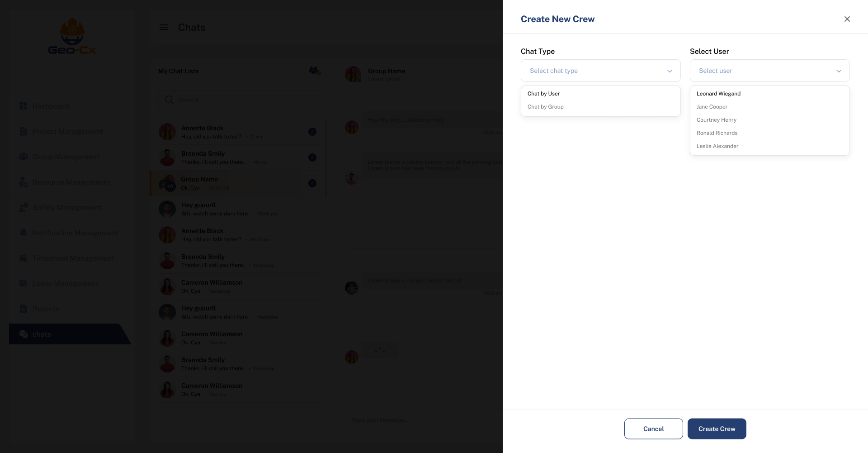Expand the chats sidebar entry
Screen dimensions: 868x453
click(x=41, y=334)
